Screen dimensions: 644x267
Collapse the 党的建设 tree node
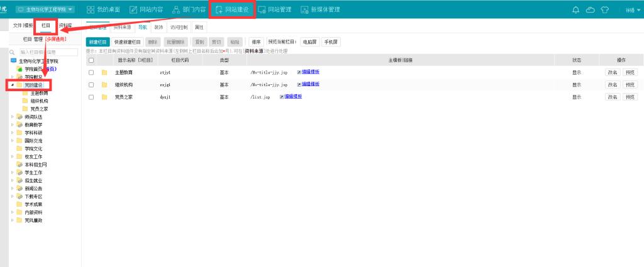(x=13, y=85)
